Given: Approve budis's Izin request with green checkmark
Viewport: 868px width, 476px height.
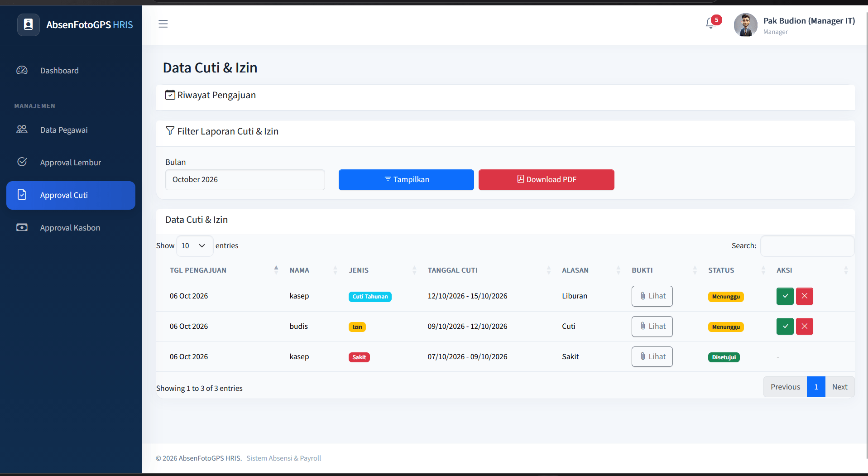Looking at the screenshot, I should 785,327.
